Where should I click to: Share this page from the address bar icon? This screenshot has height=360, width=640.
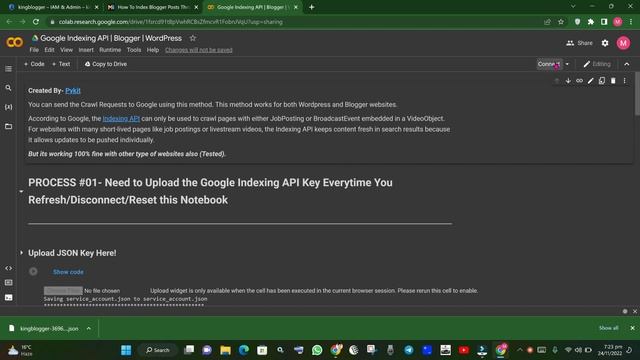pyautogui.click(x=547, y=22)
